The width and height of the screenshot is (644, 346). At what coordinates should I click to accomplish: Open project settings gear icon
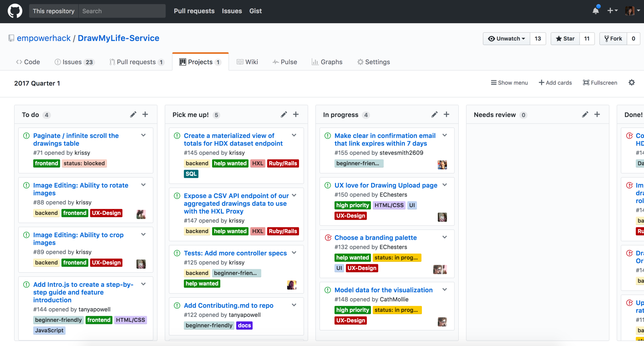631,83
